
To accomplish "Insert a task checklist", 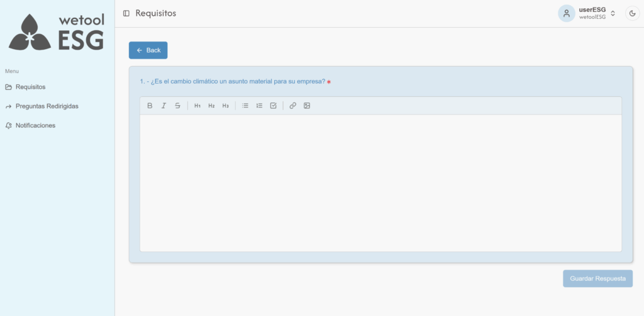I will tap(273, 106).
